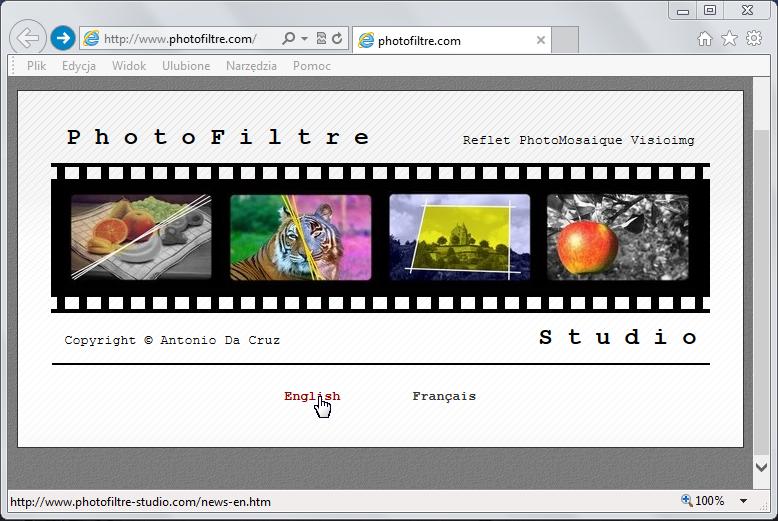This screenshot has width=778, height=521.
Task: Go forward with the blue Forward arrow
Action: (63, 38)
